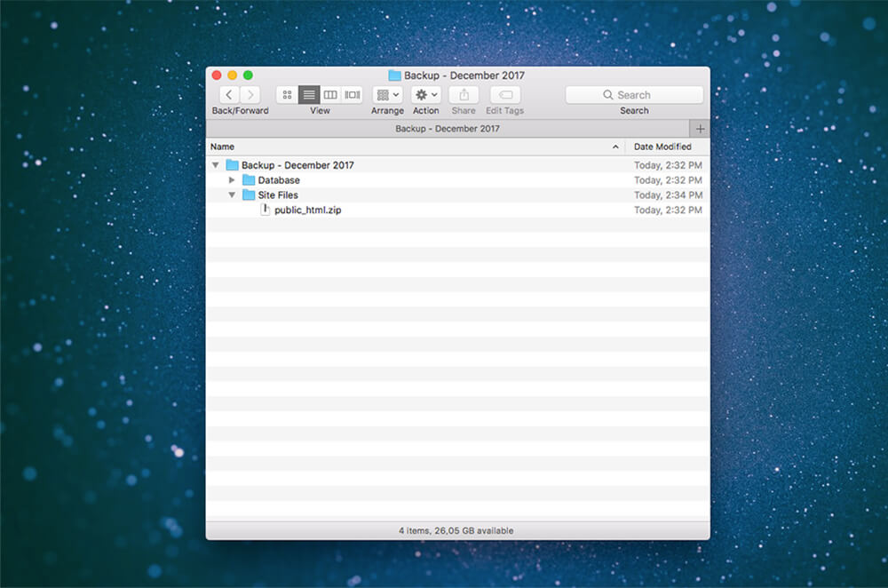The height and width of the screenshot is (588, 888).
Task: Switch to column view
Action: click(330, 95)
